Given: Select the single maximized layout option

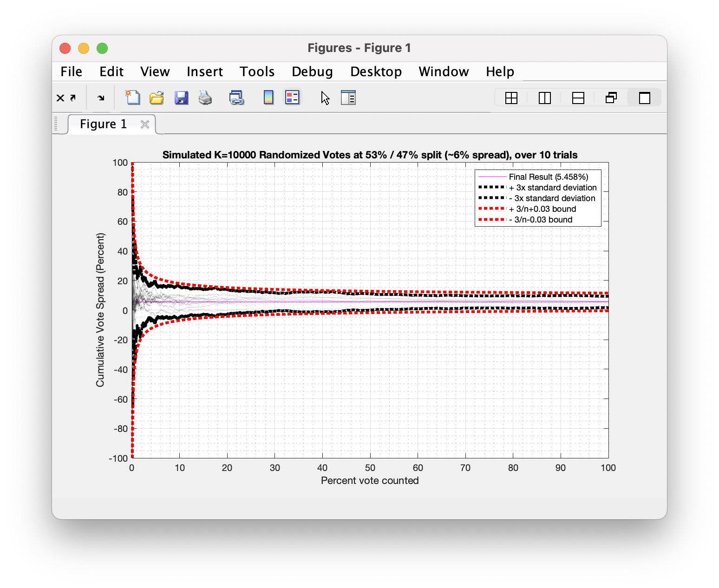Looking at the screenshot, I should pos(644,98).
